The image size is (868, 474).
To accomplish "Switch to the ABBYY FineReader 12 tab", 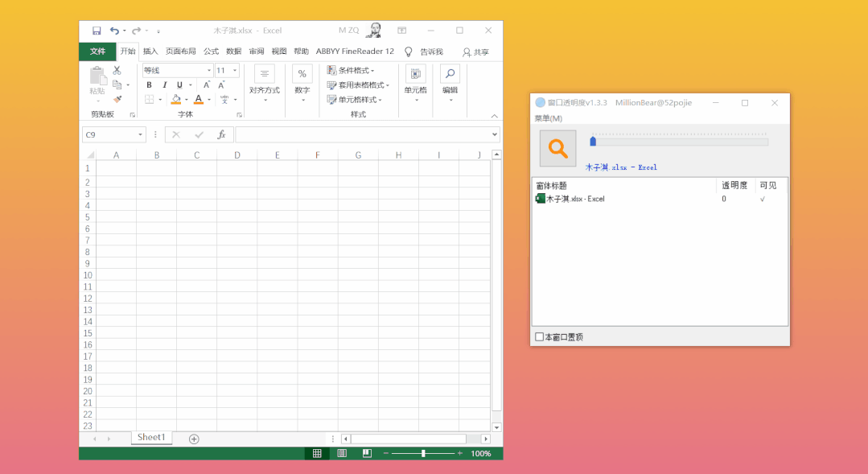I will pyautogui.click(x=355, y=52).
